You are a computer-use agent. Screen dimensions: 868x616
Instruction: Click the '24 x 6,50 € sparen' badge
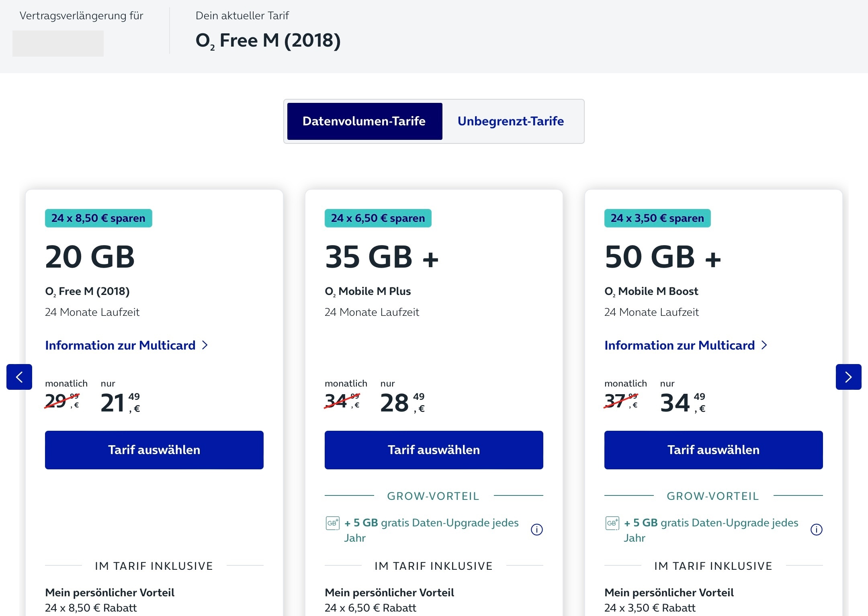tap(378, 218)
